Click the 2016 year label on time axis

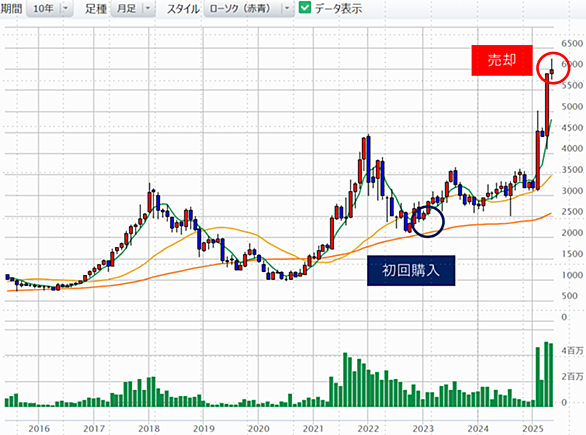pyautogui.click(x=39, y=428)
